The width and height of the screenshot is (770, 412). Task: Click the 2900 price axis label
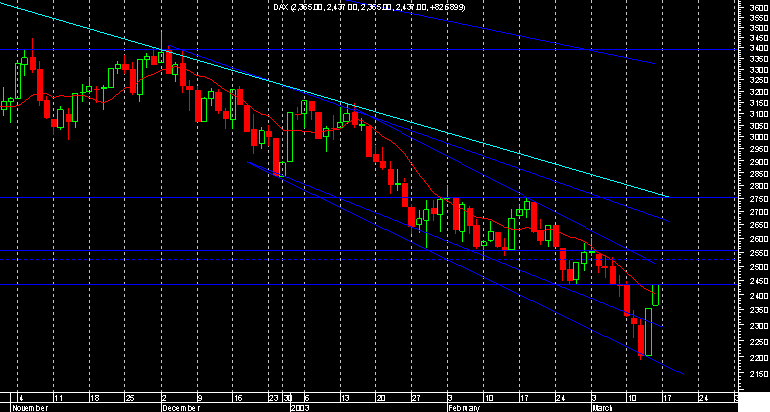(759, 162)
